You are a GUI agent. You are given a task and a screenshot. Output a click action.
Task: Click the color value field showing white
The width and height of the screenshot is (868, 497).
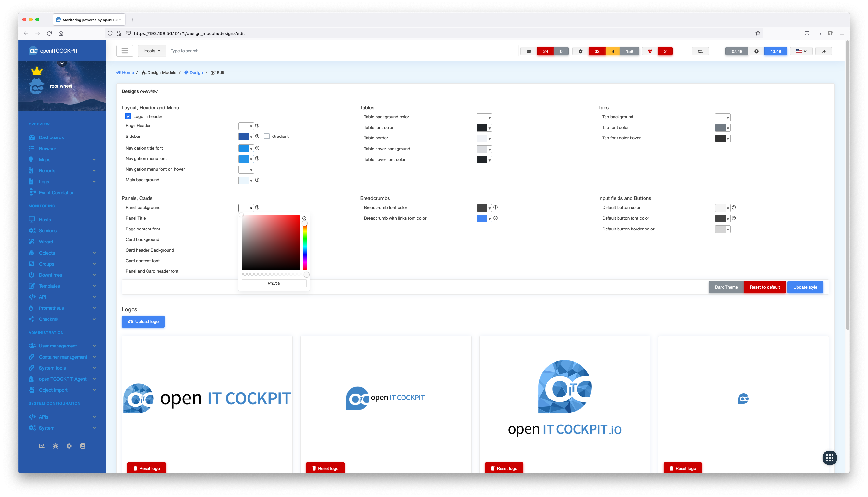[x=274, y=283]
